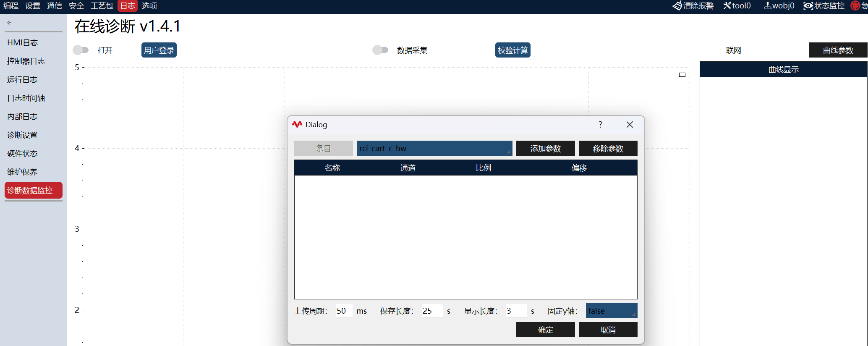This screenshot has height=346, width=868.
Task: Click the 保存长度 value field
Action: pos(432,311)
